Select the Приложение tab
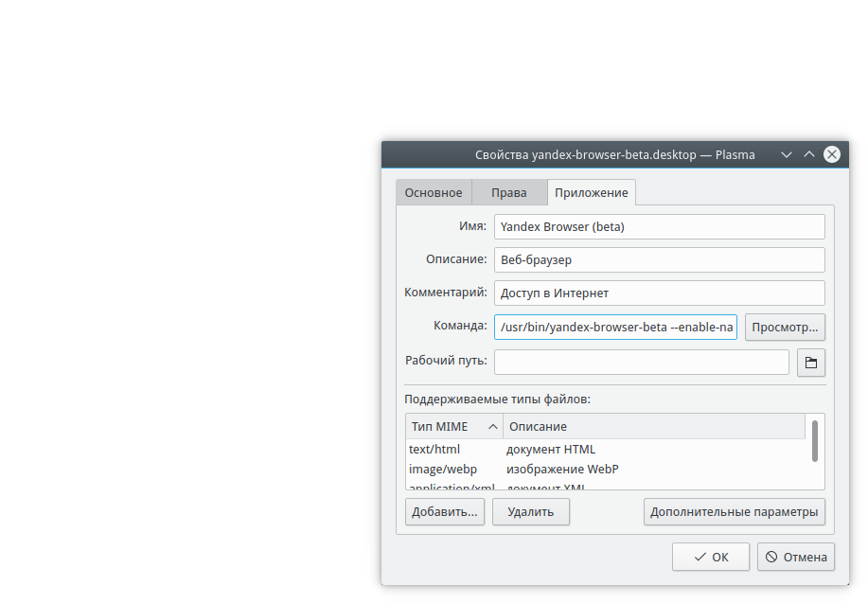The image size is (868, 604). pos(592,193)
